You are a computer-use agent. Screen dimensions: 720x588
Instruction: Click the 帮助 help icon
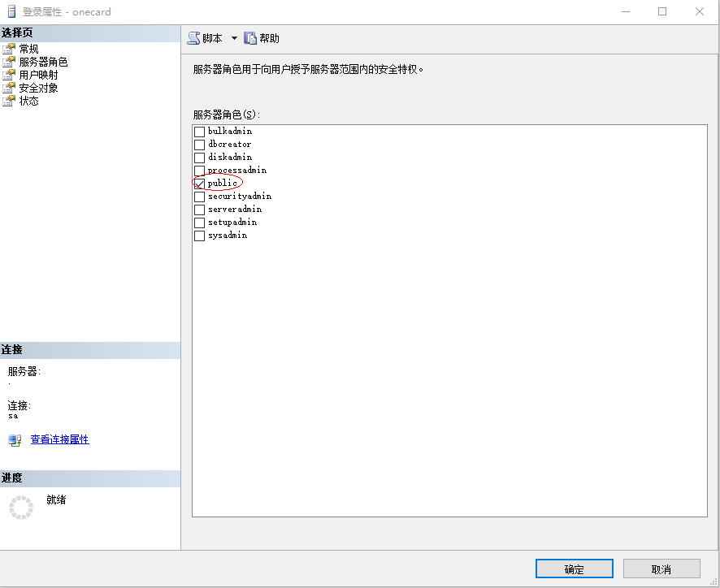(x=250, y=38)
